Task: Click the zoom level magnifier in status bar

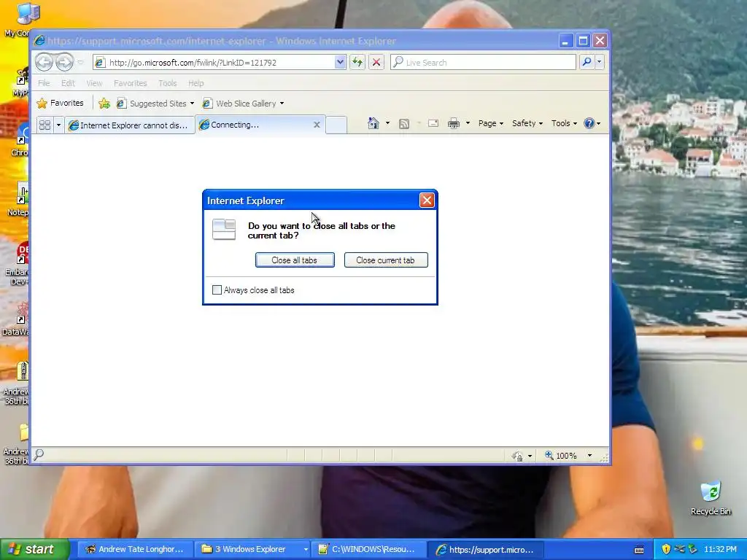Action: [549, 455]
